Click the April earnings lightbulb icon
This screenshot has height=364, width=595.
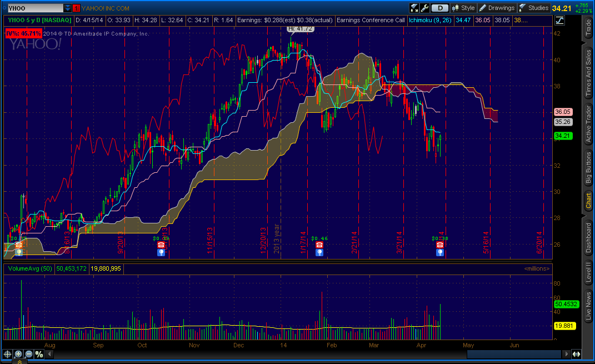[440, 252]
